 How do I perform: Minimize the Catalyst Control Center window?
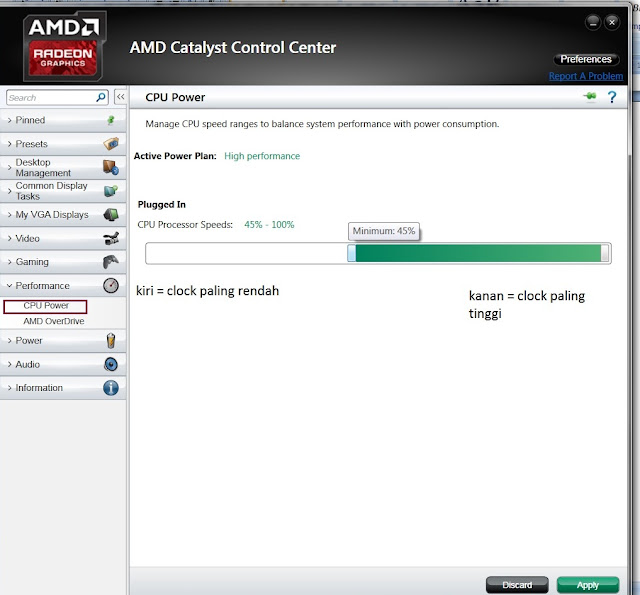click(593, 22)
